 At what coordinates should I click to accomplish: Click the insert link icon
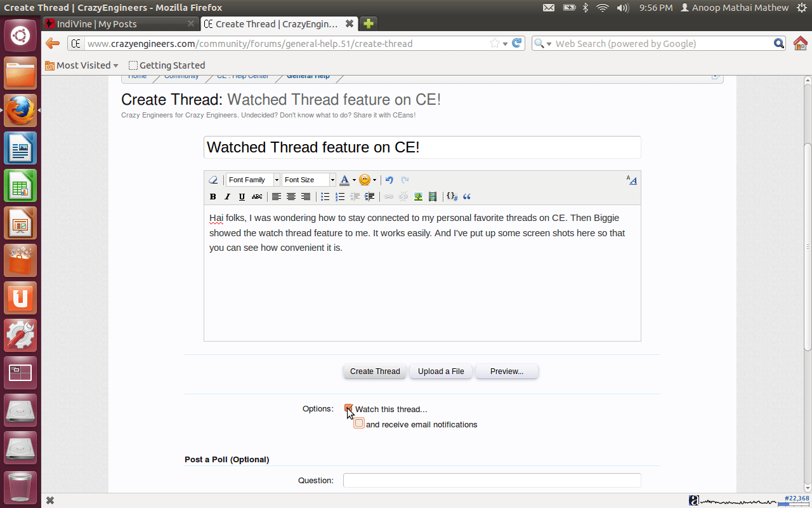(x=389, y=197)
